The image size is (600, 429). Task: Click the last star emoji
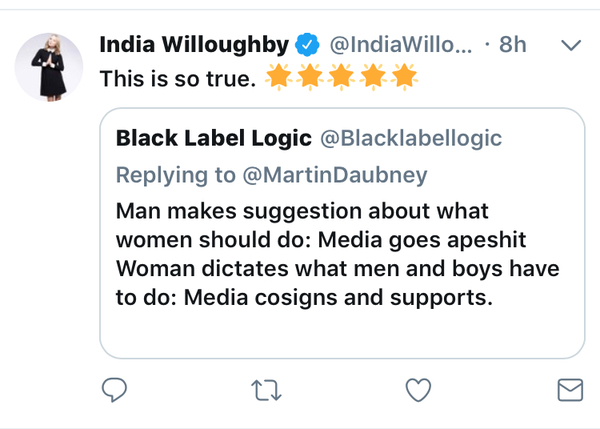tap(403, 77)
